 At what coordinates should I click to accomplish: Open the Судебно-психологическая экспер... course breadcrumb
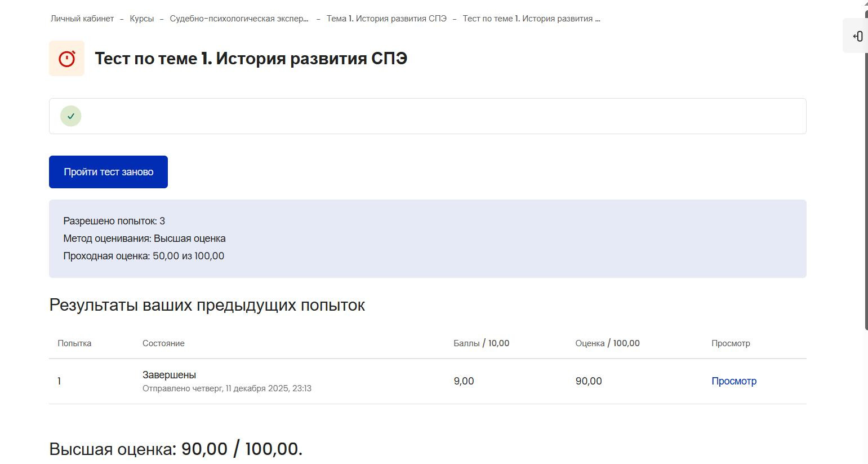pos(239,19)
